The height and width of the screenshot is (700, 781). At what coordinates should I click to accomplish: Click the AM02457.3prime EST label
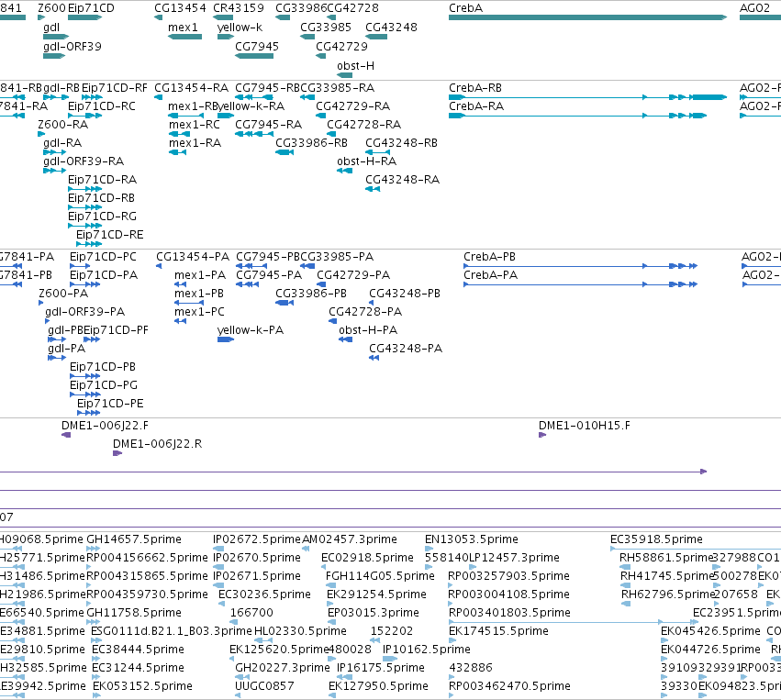tap(350, 539)
